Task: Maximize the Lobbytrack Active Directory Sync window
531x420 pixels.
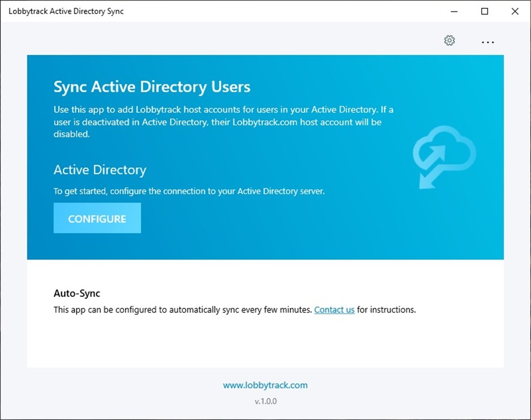Action: 485,11
